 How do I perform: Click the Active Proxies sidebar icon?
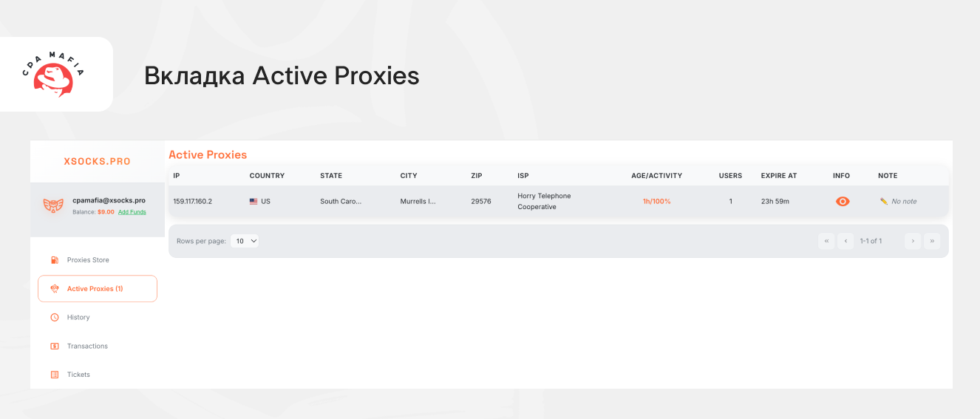(x=55, y=289)
